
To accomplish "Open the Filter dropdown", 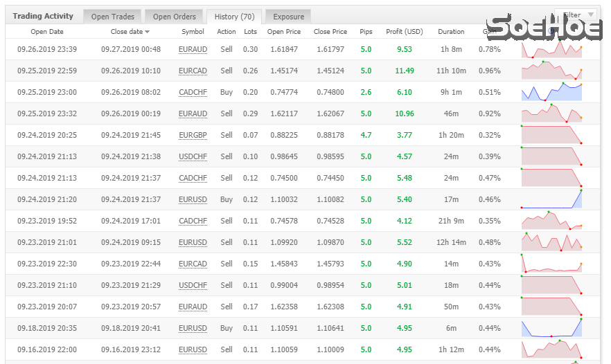I will (576, 15).
